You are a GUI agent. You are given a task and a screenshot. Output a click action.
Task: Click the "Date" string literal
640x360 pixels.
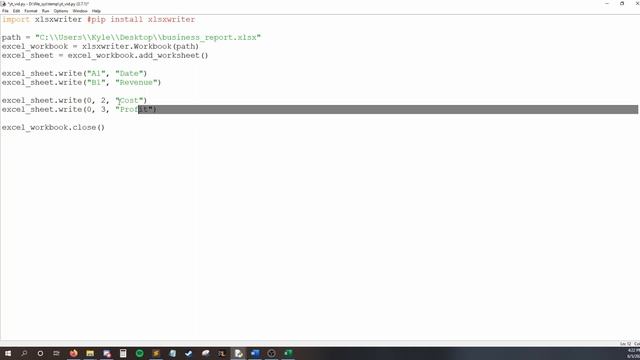click(129, 73)
